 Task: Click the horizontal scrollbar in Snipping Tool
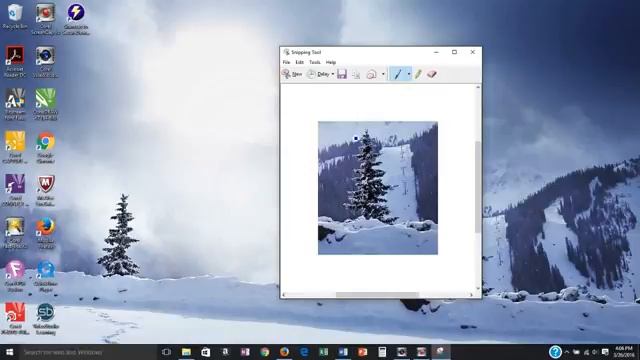coord(377,294)
